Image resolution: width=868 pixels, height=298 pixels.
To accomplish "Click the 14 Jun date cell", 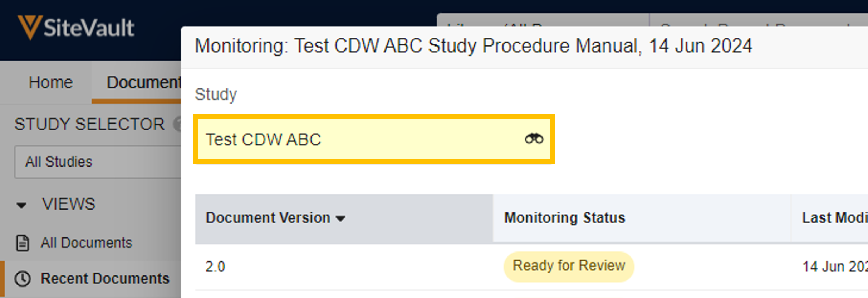I will tap(834, 267).
